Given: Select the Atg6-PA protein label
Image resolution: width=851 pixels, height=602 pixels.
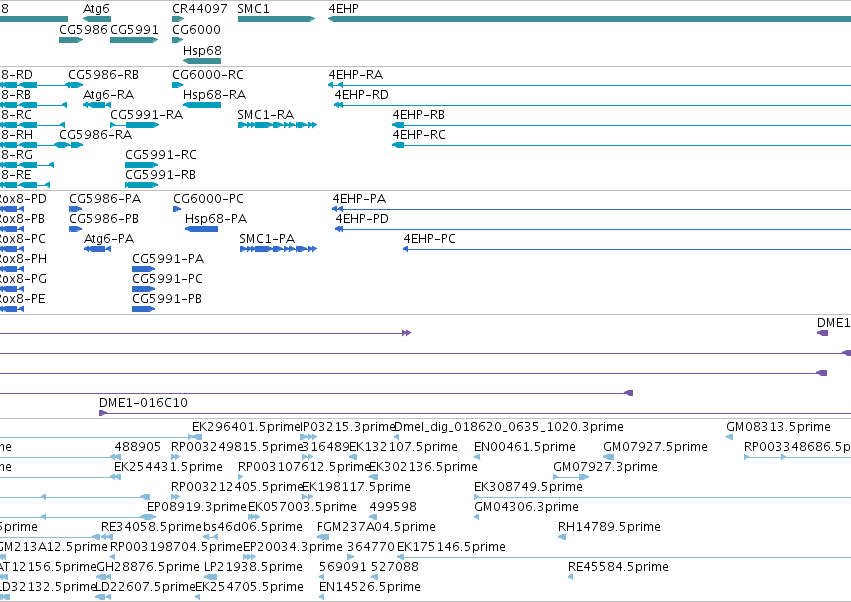Looking at the screenshot, I should 109,239.
